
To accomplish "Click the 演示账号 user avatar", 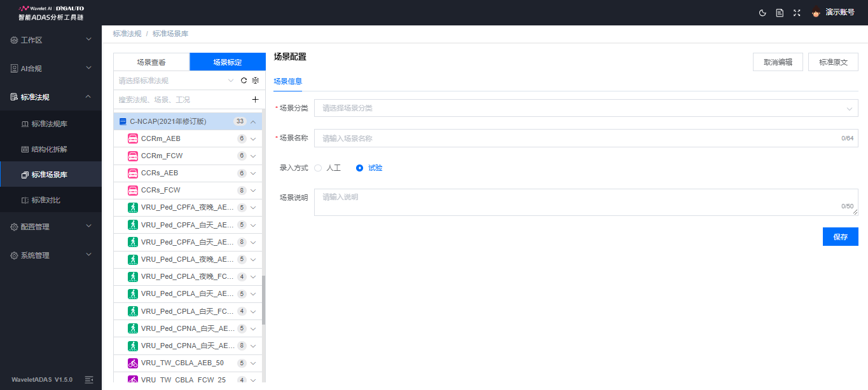I will pos(816,13).
